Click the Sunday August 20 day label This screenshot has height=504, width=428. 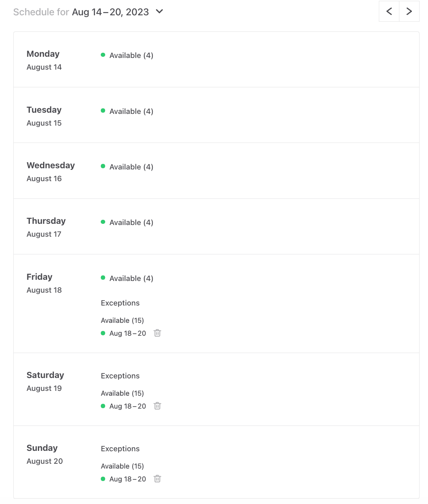click(44, 454)
